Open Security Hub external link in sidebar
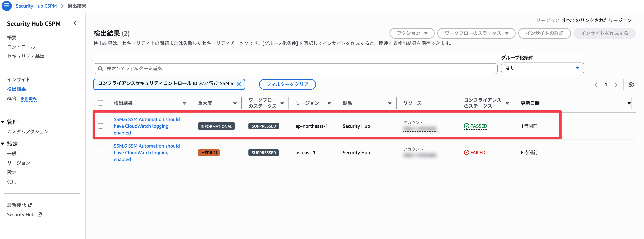 coord(24,214)
